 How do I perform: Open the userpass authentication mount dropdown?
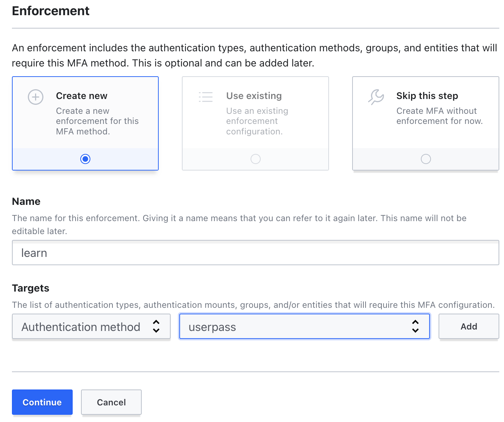pyautogui.click(x=304, y=326)
